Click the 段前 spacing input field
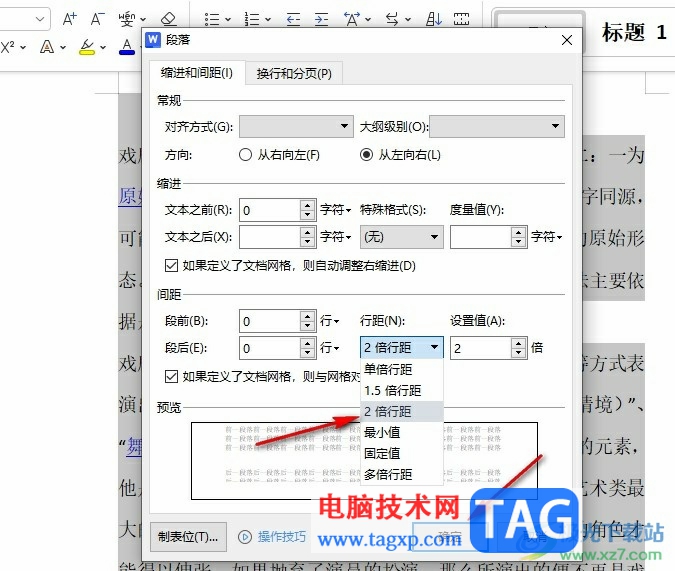The width and height of the screenshot is (675, 571). tap(269, 321)
